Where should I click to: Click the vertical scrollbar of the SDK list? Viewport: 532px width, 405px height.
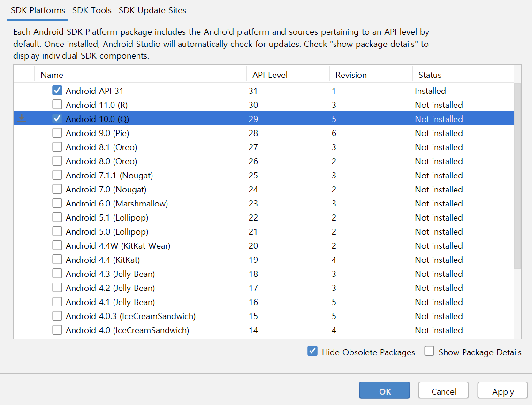pos(517,175)
